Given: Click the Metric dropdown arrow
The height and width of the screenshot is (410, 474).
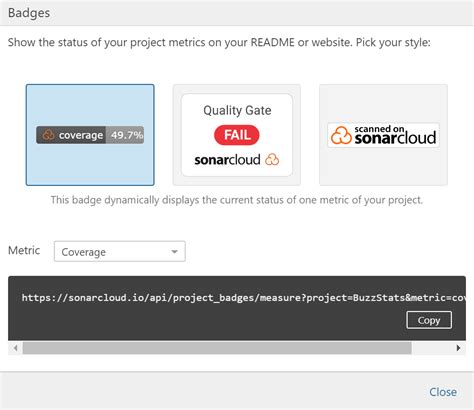Looking at the screenshot, I should click(x=174, y=252).
